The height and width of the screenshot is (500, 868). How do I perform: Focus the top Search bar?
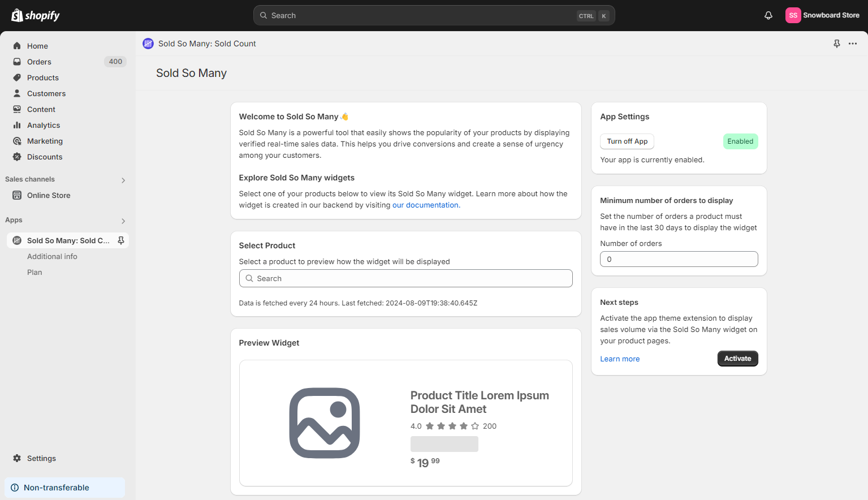(434, 15)
